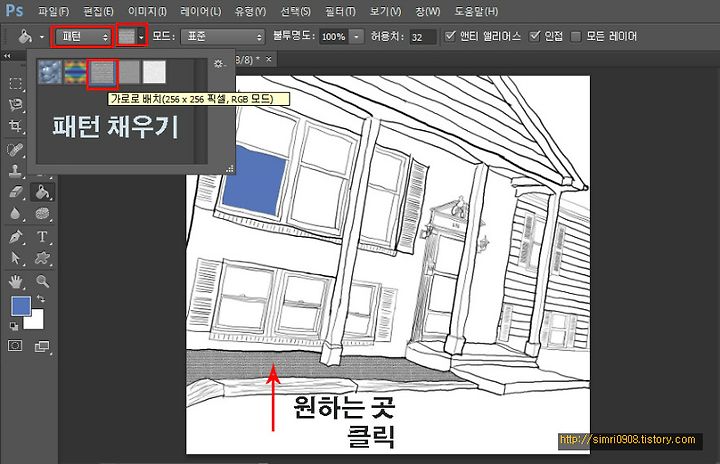Click the blue foreground color swatch
Screen dimensions: 720x464
[21, 306]
